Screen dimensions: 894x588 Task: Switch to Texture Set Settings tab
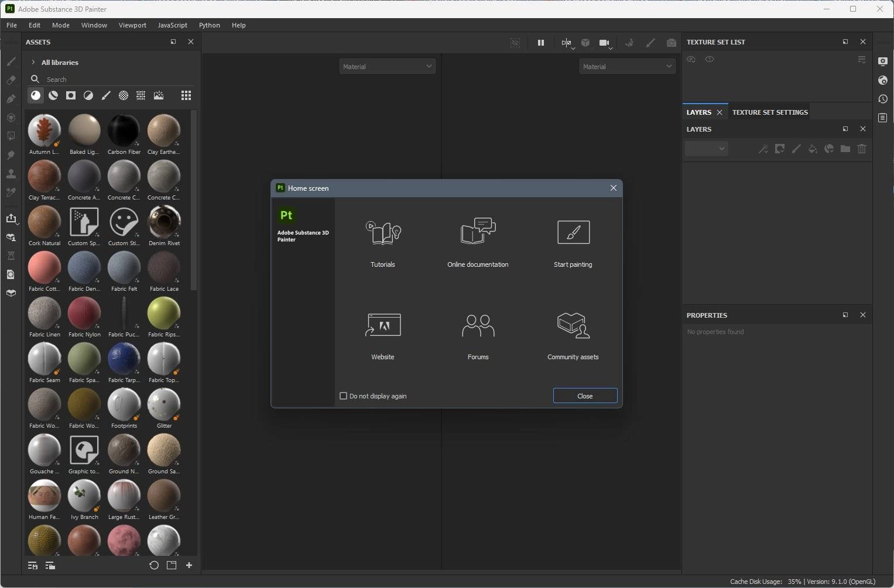tap(770, 112)
